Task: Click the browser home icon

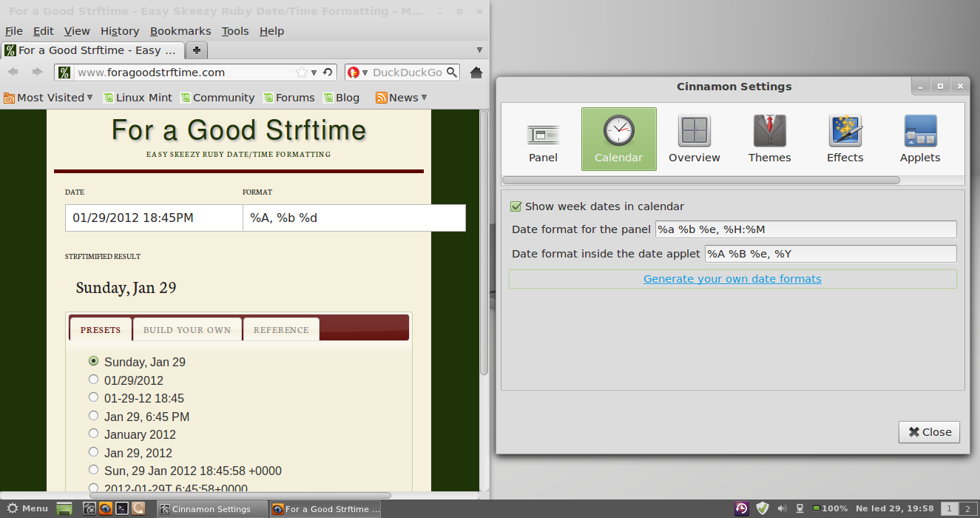Action: (476, 73)
